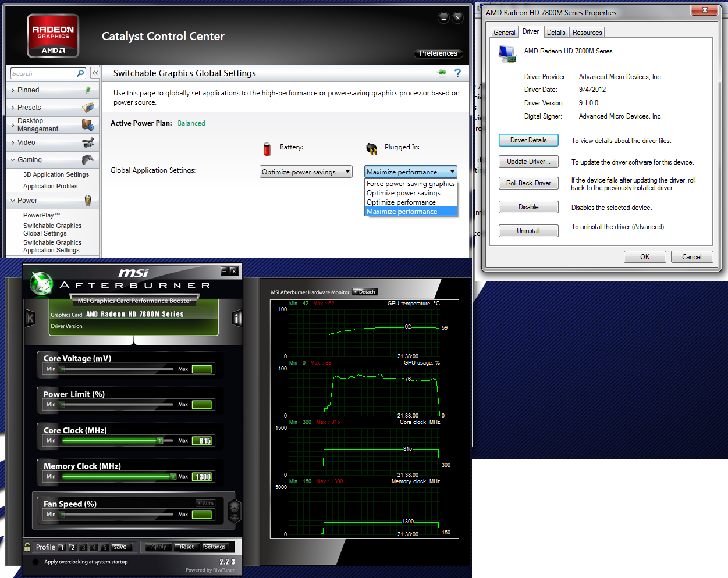Close the Catalyst Control Center window
728x578 pixels.
pos(458,18)
